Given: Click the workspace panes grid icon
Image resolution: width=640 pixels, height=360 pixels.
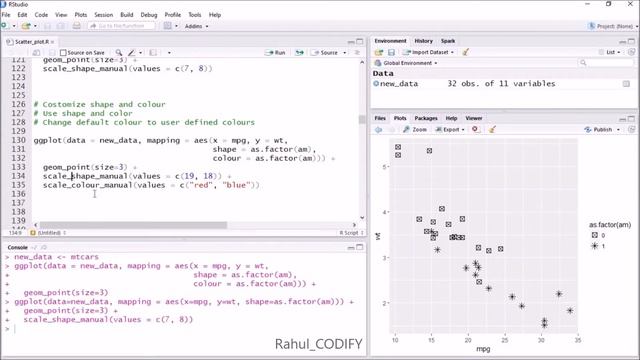Looking at the screenshot, I should click(x=167, y=26).
